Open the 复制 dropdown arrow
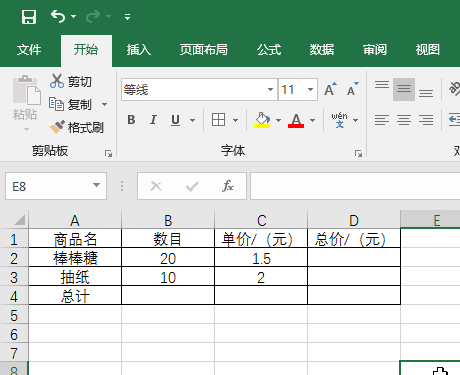The image size is (460, 375). point(104,105)
